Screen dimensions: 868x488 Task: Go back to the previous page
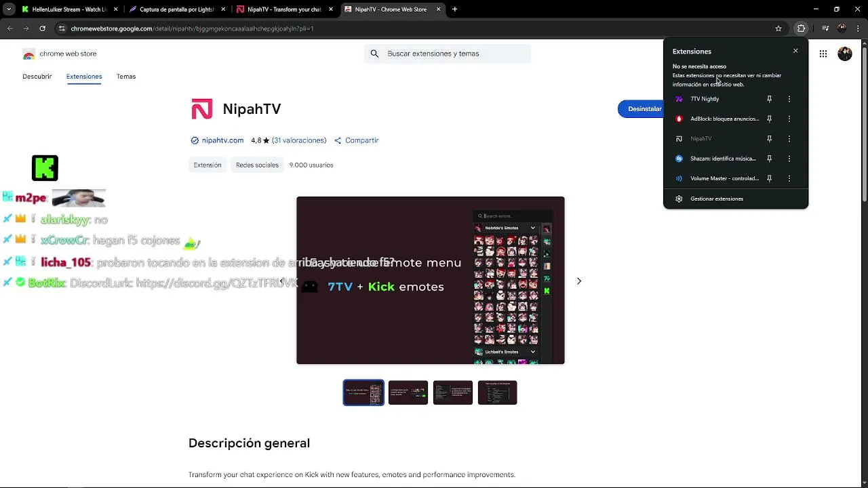click(10, 28)
